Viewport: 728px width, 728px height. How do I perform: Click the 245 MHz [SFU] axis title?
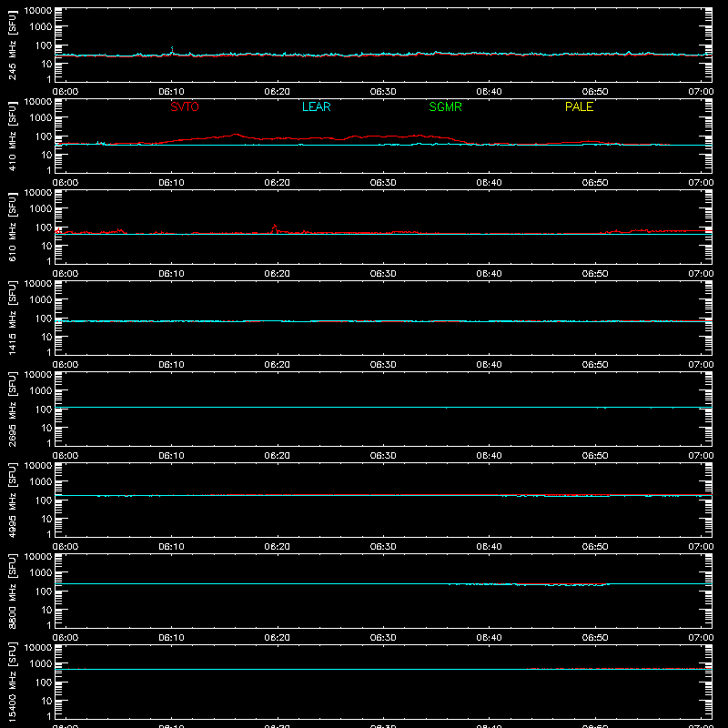pyautogui.click(x=12, y=45)
